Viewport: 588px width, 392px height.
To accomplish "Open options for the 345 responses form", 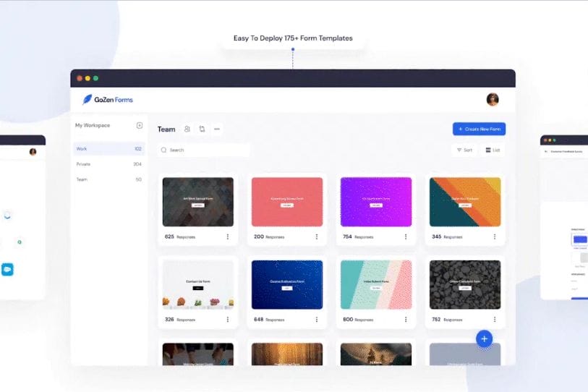I will pyautogui.click(x=495, y=237).
